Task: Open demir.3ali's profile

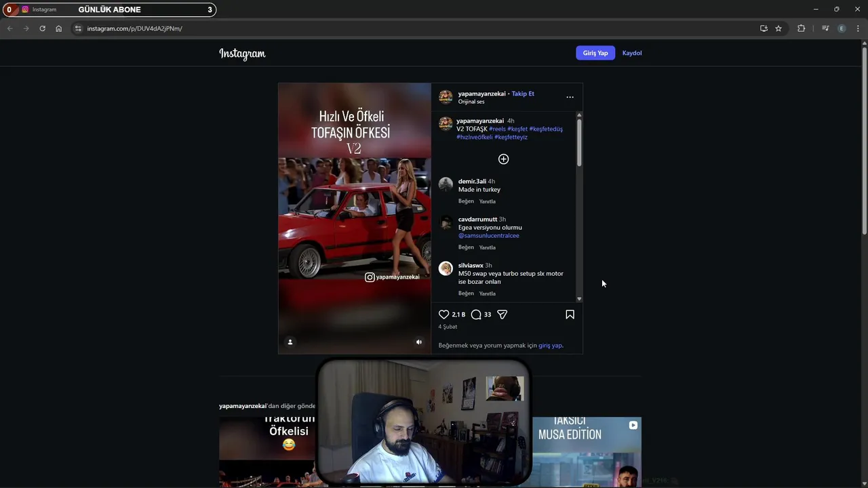Action: [472, 181]
